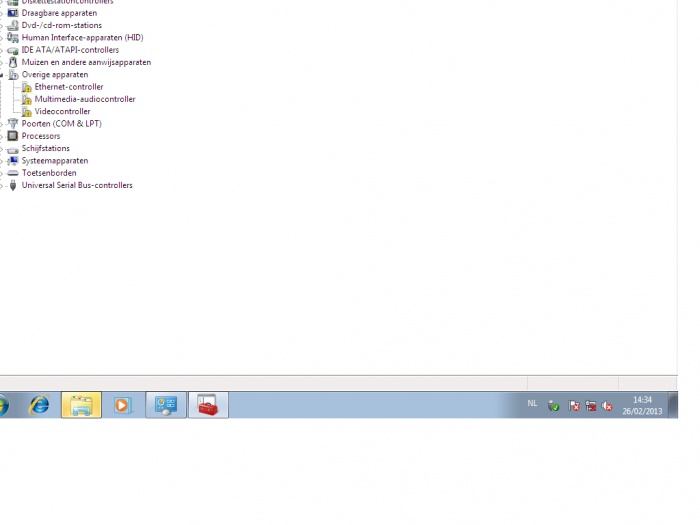
Task: Switch to red toolbox taskbar app
Action: [208, 405]
